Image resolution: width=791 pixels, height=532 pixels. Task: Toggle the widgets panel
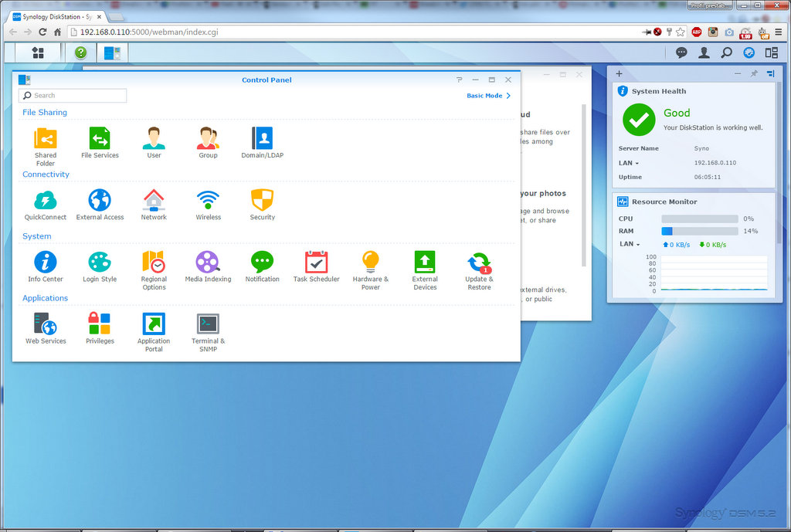[x=772, y=53]
